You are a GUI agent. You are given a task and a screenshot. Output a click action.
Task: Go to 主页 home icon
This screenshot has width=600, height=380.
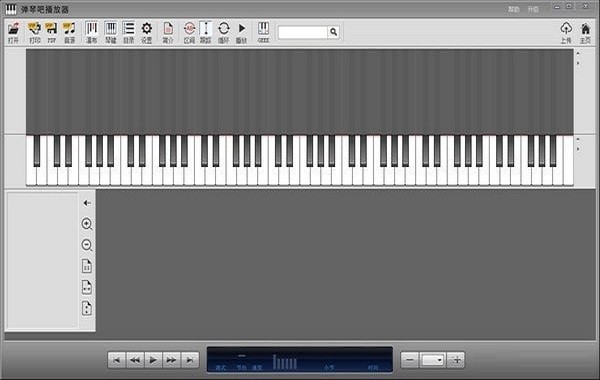pyautogui.click(x=585, y=32)
